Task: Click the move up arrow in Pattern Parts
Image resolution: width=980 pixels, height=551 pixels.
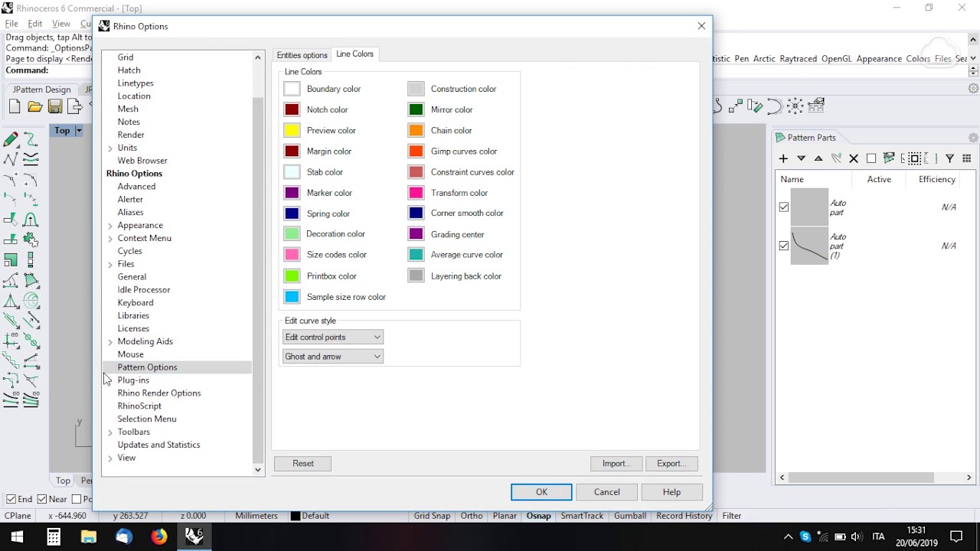Action: 818,158
